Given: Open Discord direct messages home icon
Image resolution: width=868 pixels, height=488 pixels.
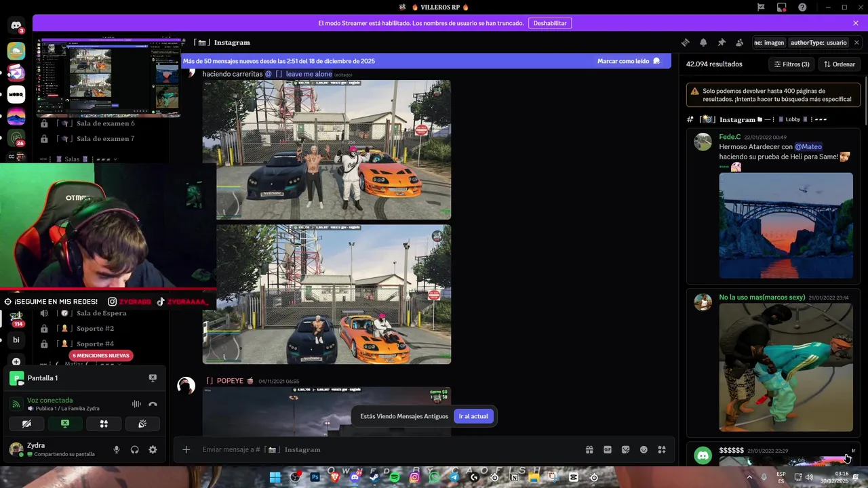Looking at the screenshot, I should click(16, 26).
